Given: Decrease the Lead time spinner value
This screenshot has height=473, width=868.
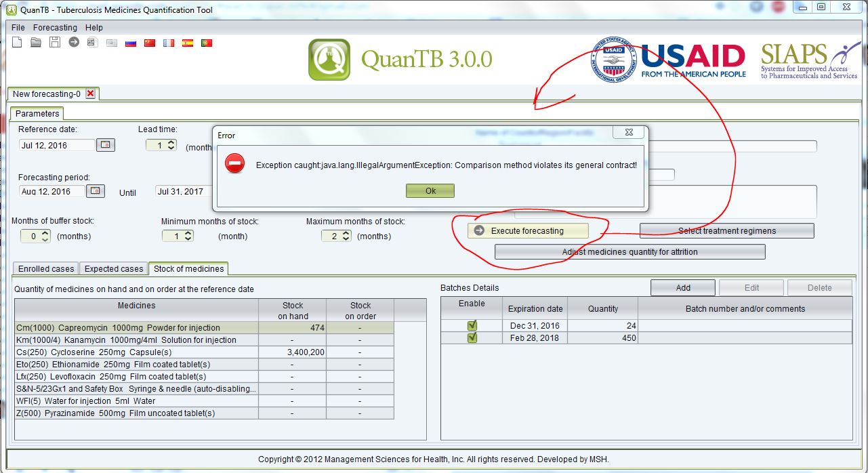Looking at the screenshot, I should [x=171, y=148].
